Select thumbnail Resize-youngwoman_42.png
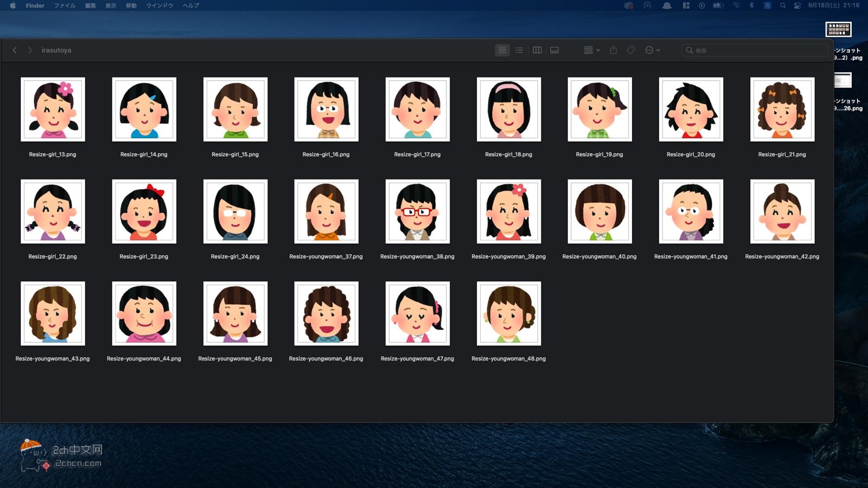The image size is (868, 488). tap(782, 211)
